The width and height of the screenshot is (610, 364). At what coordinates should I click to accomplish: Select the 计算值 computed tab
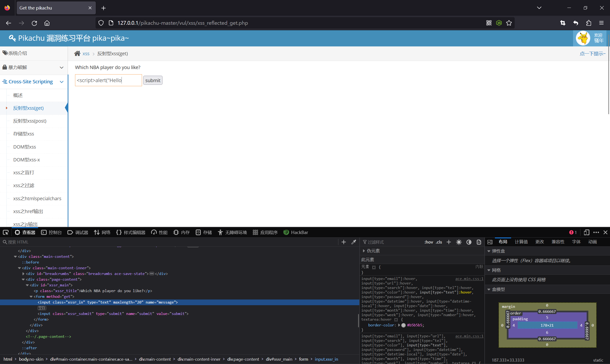pyautogui.click(x=521, y=242)
